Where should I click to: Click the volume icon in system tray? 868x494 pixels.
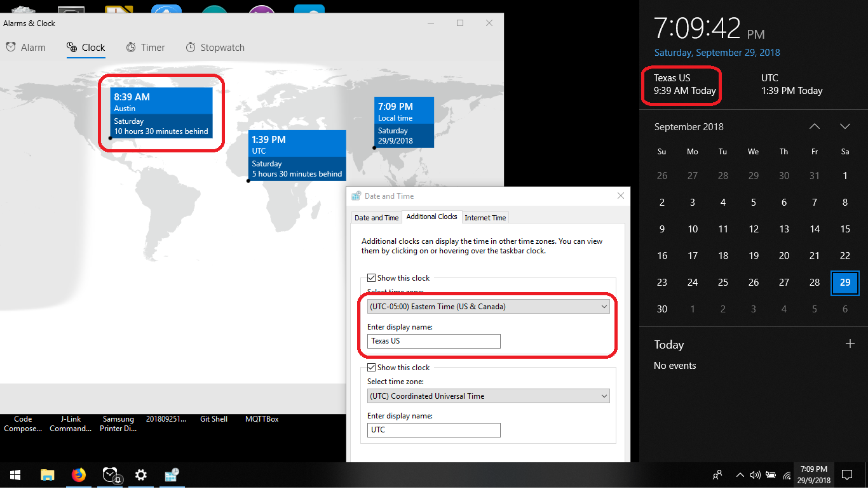(x=756, y=474)
